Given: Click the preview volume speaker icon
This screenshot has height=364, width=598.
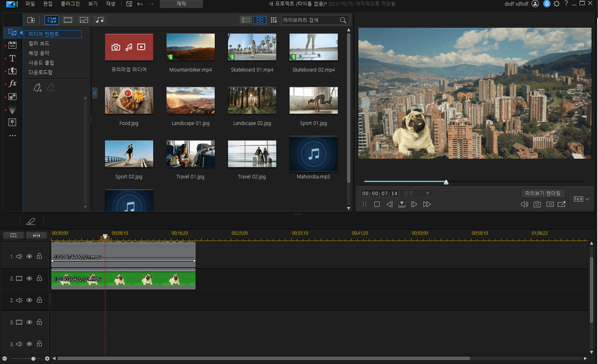Looking at the screenshot, I should (524, 204).
